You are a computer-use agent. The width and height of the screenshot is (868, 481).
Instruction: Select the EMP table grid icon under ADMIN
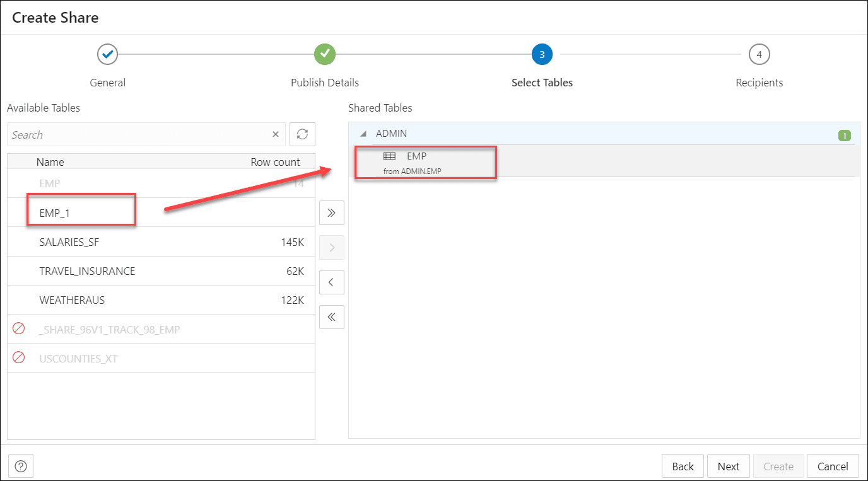(x=389, y=156)
